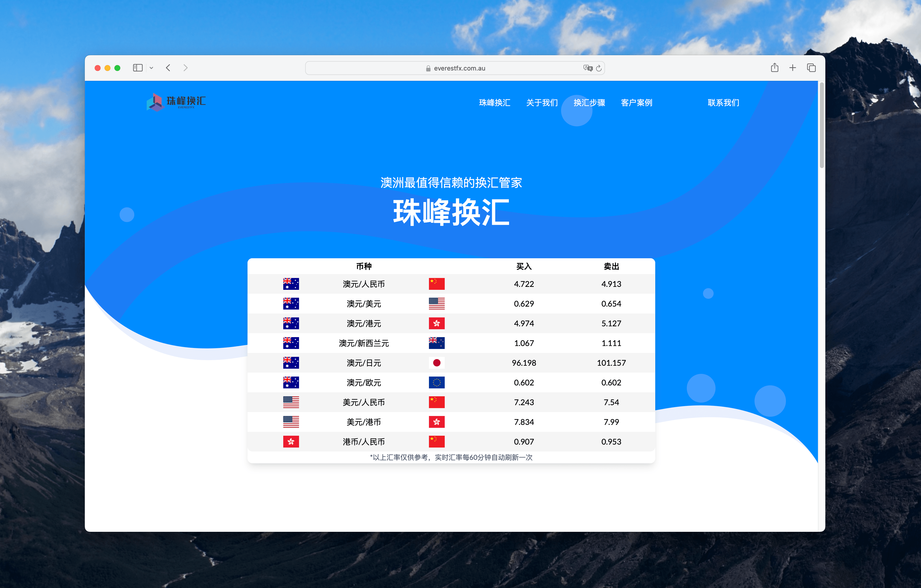Expand the sidebar dropdown chevron
The image size is (921, 588).
pyautogui.click(x=151, y=68)
